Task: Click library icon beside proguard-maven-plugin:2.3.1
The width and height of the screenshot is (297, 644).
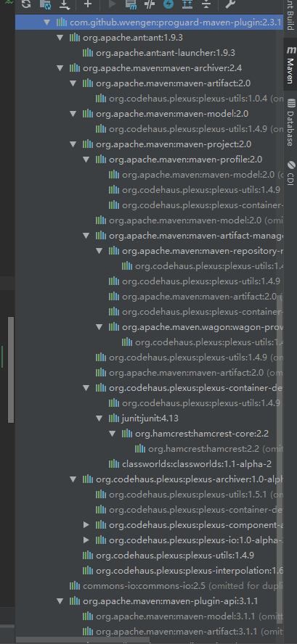Action: (61, 22)
